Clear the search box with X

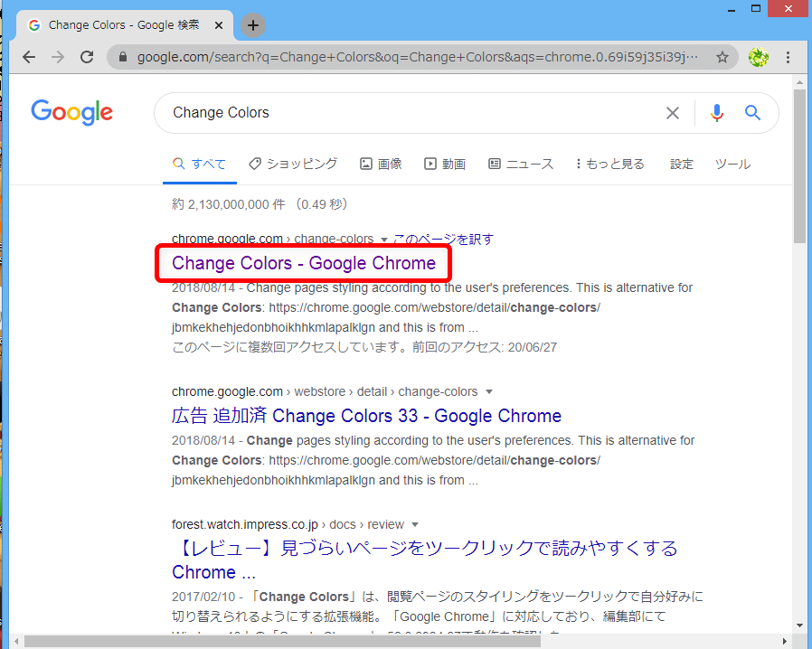point(672,113)
